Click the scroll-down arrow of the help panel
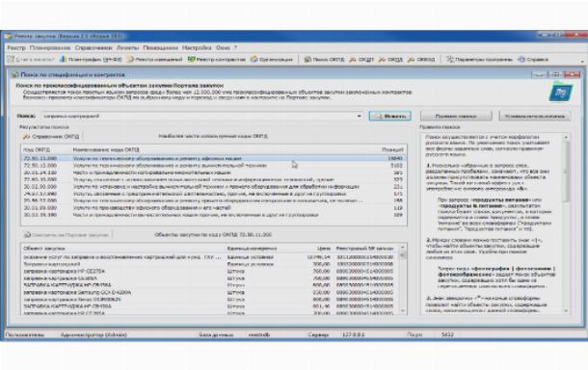The height and width of the screenshot is (370, 588). [566, 311]
